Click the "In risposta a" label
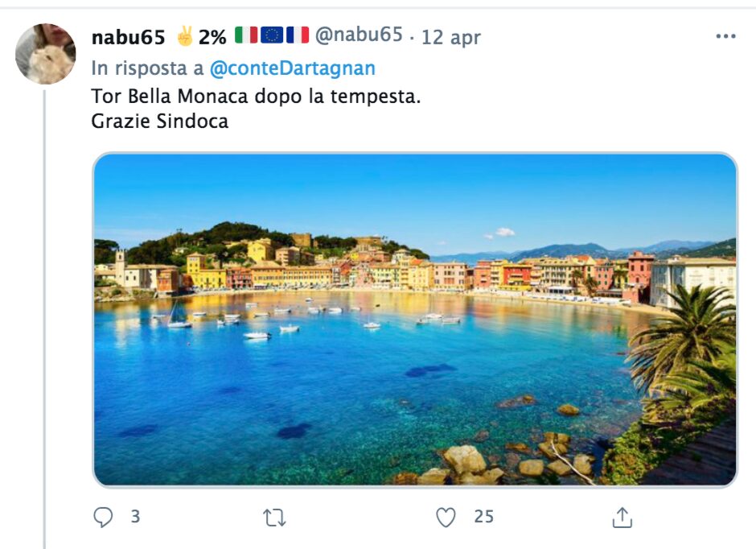The height and width of the screenshot is (549, 756). 147,68
